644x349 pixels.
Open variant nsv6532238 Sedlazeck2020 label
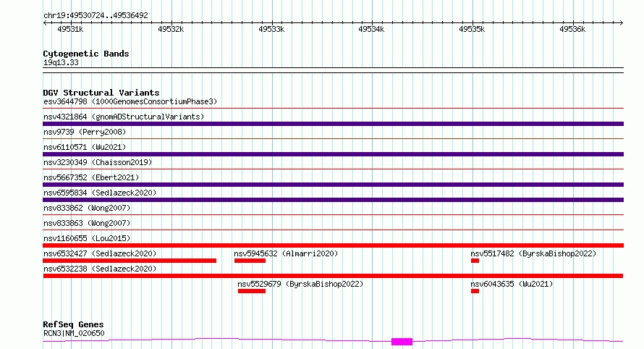[100, 269]
